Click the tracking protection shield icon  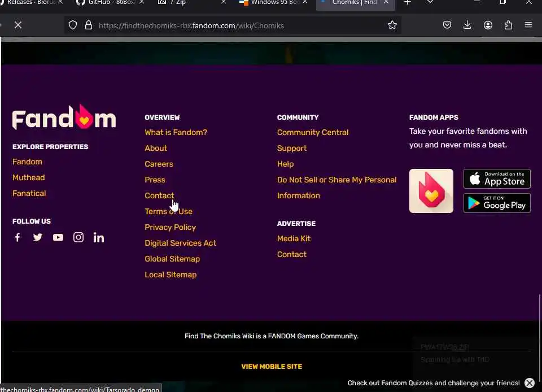[x=73, y=25]
